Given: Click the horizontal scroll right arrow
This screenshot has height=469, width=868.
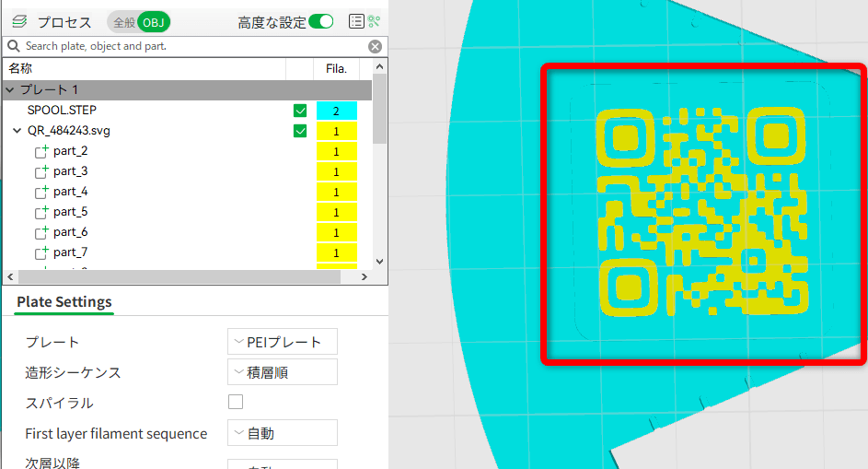Looking at the screenshot, I should click(364, 276).
